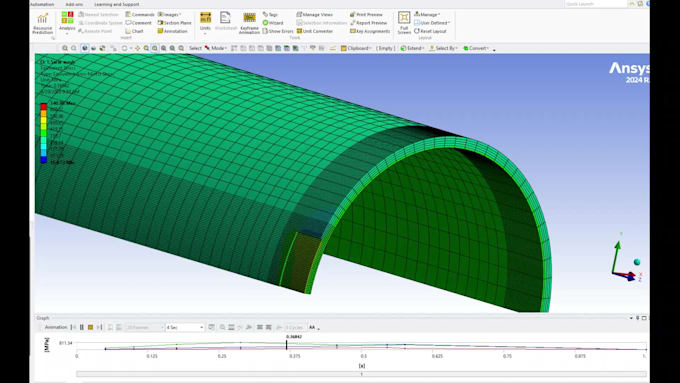Viewport: 680px width, 383px height.
Task: Click the ISO view ball near triad
Action: point(637,262)
